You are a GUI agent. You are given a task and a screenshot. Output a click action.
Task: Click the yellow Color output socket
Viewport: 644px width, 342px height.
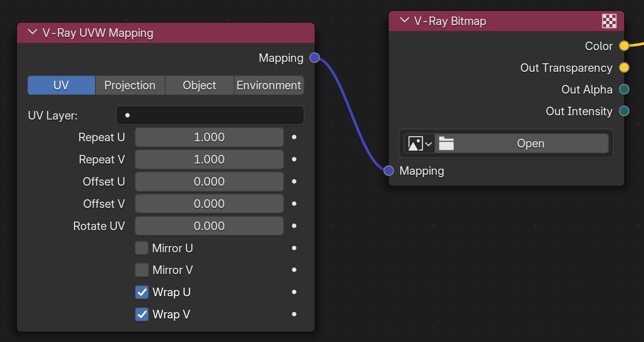point(624,46)
